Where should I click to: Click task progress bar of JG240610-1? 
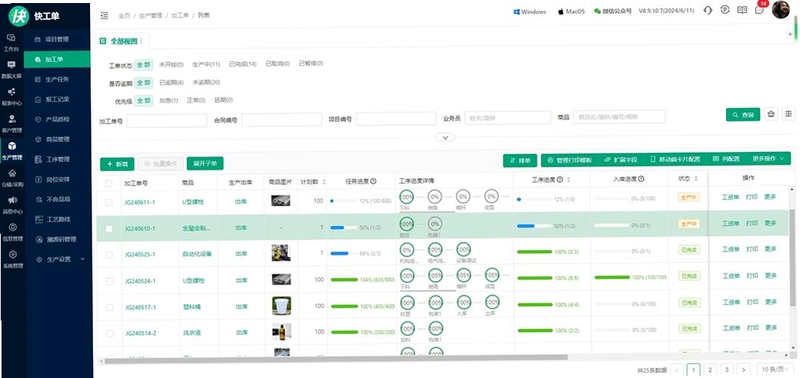click(344, 227)
